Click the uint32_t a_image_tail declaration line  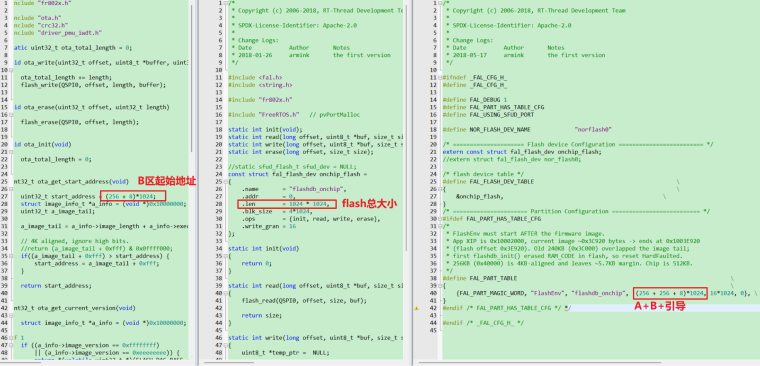point(57,211)
